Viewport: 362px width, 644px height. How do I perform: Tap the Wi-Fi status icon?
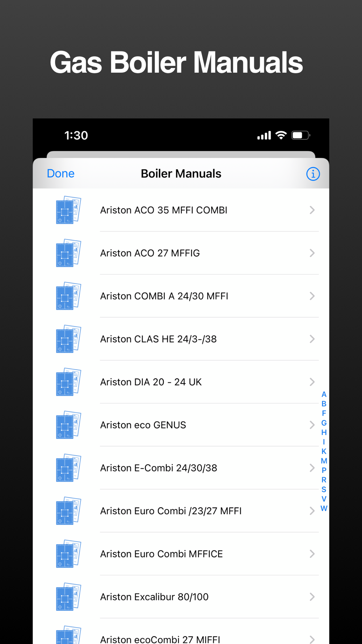coord(281,135)
